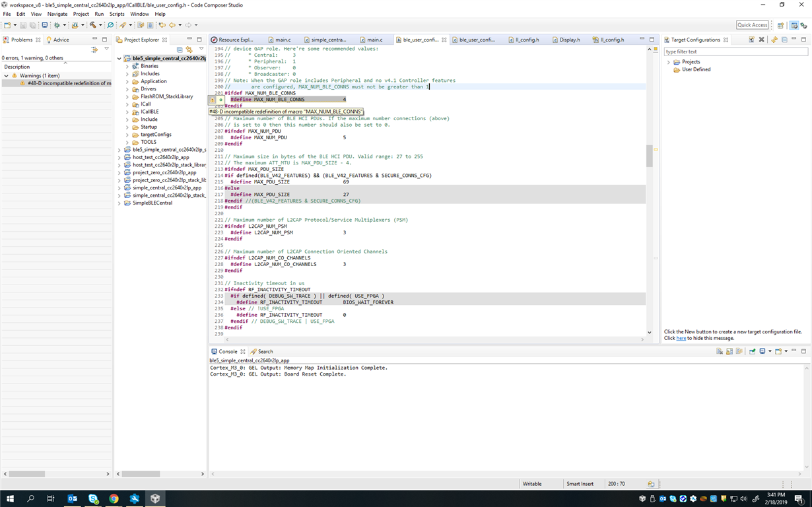This screenshot has height=507, width=812.
Task: Click the Build hammer icon
Action: click(x=92, y=25)
